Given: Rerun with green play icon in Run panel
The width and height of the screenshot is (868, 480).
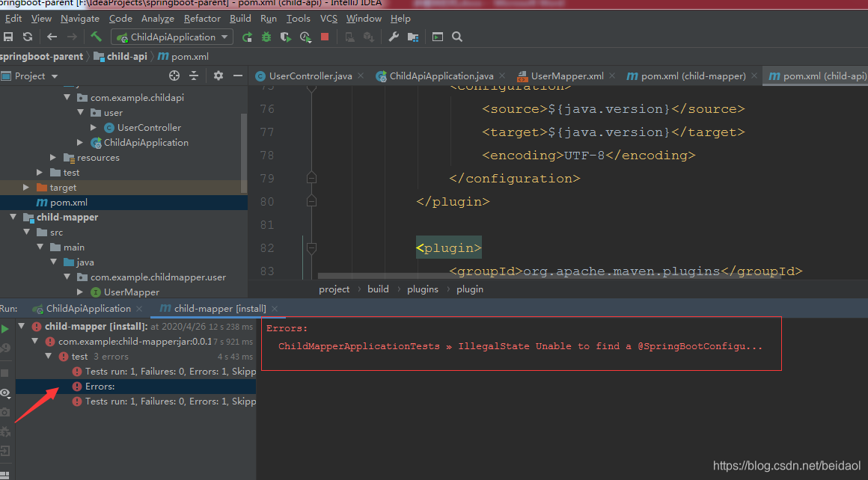Looking at the screenshot, I should (x=5, y=328).
